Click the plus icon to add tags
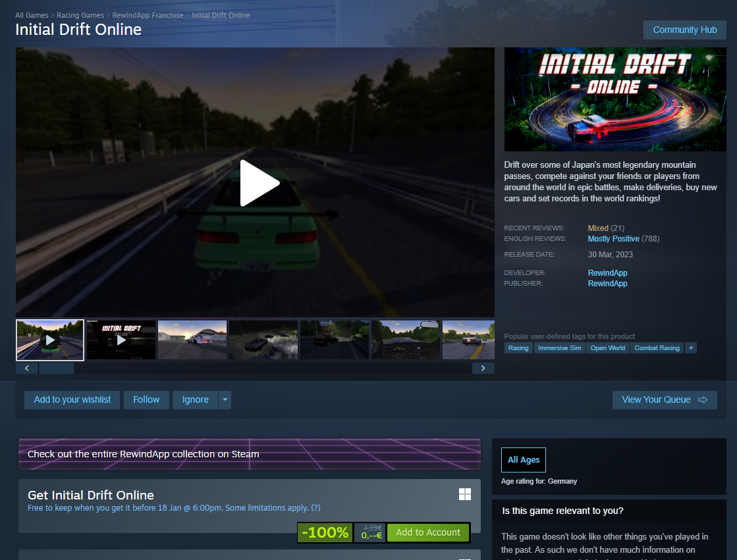 690,347
